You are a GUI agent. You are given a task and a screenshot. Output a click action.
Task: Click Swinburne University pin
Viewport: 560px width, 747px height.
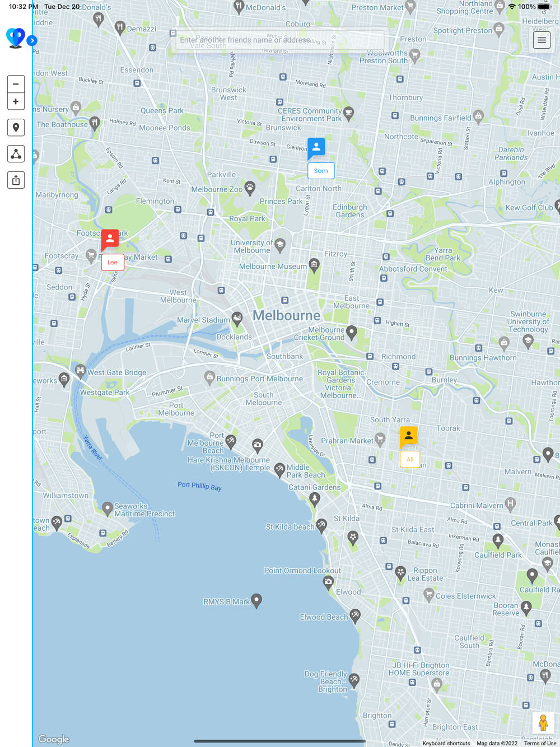click(528, 341)
